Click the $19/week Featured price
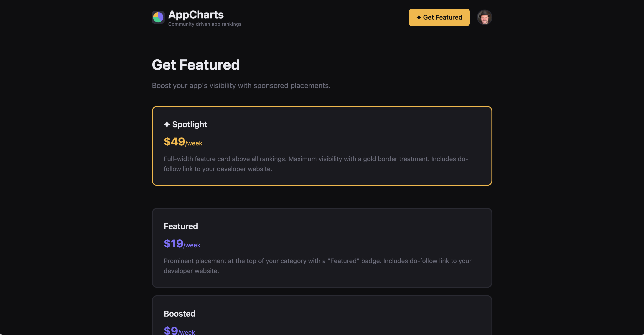Image resolution: width=644 pixels, height=335 pixels. coord(182,244)
